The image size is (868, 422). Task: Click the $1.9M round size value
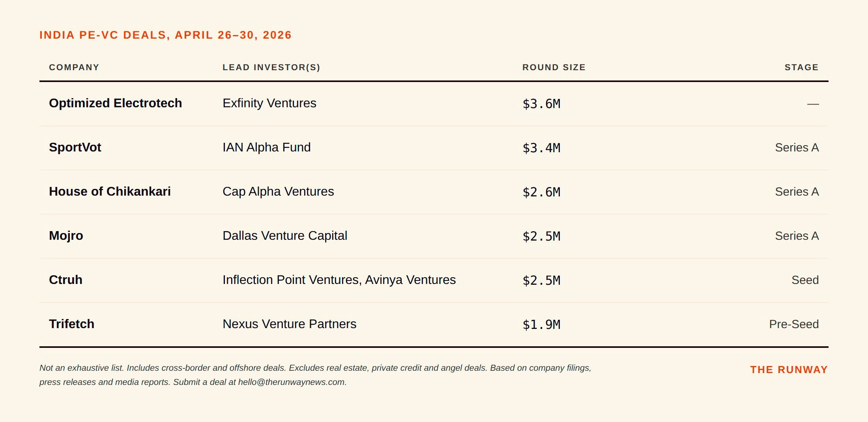pyautogui.click(x=541, y=325)
